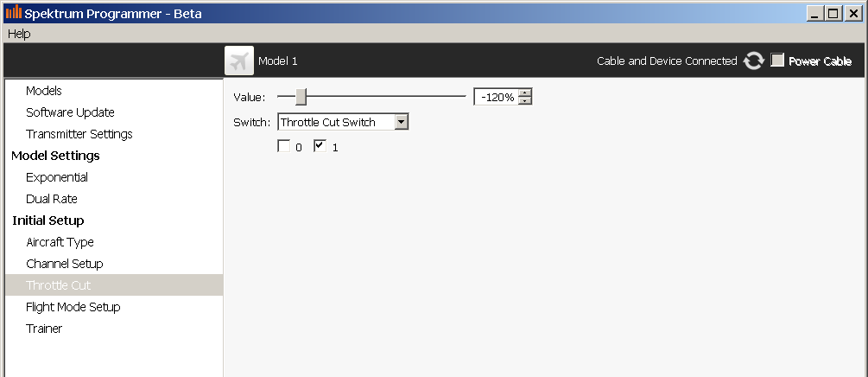The height and width of the screenshot is (377, 868).
Task: Open the Software Update page
Action: [x=70, y=112]
